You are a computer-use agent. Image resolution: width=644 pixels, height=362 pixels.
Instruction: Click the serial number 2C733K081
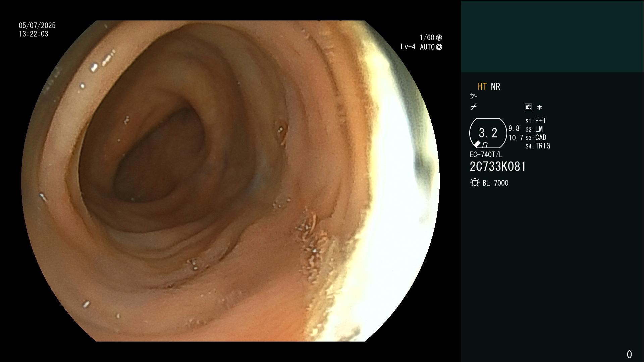(x=498, y=167)
